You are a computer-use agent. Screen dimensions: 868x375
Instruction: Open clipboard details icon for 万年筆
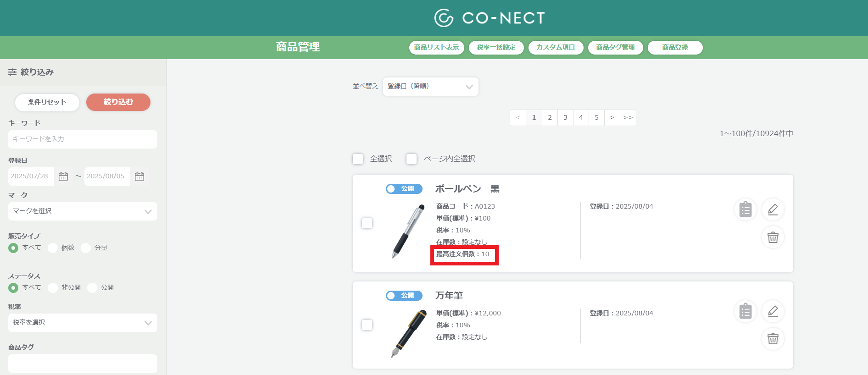(746, 311)
